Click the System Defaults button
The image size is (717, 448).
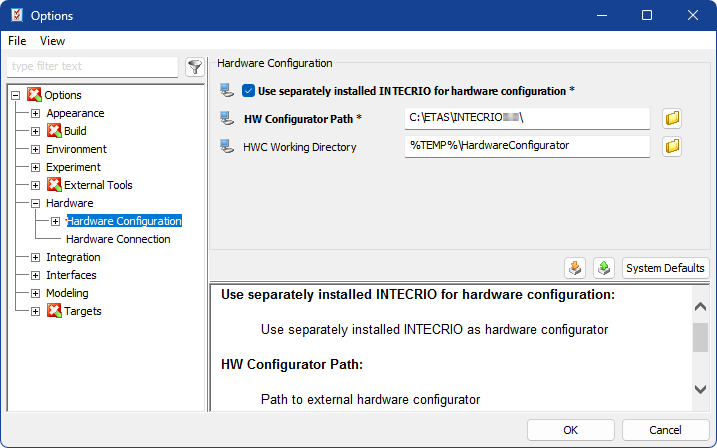click(665, 268)
